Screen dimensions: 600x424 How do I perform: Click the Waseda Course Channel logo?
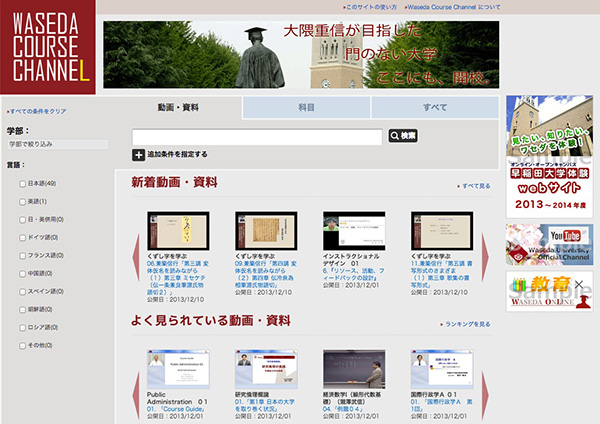click(48, 47)
